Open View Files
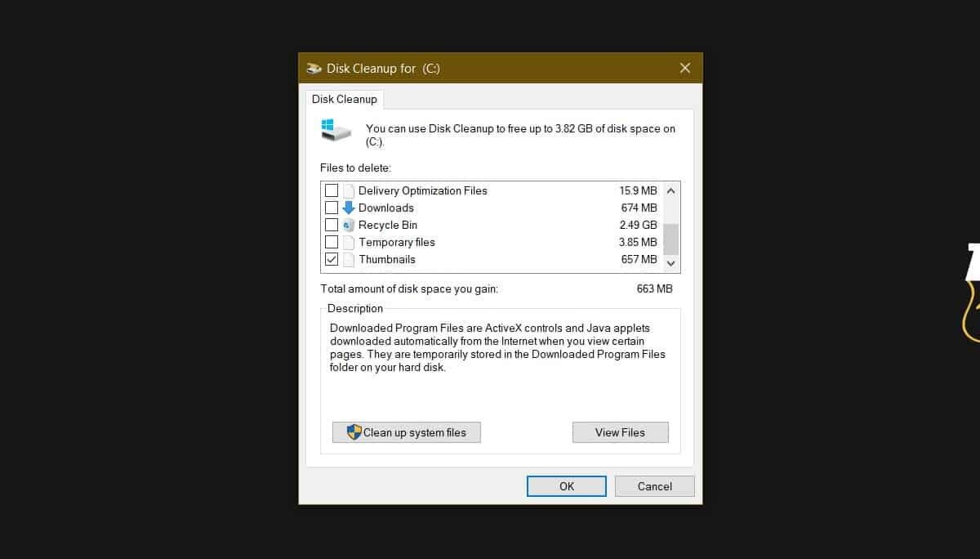Viewport: 980px width, 559px height. 620,432
